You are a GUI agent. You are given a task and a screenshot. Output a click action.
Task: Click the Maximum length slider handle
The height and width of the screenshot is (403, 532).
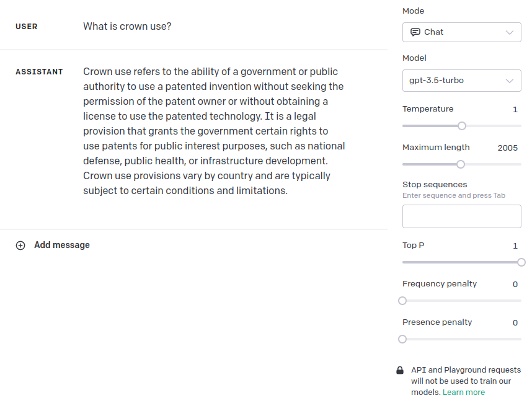(461, 164)
